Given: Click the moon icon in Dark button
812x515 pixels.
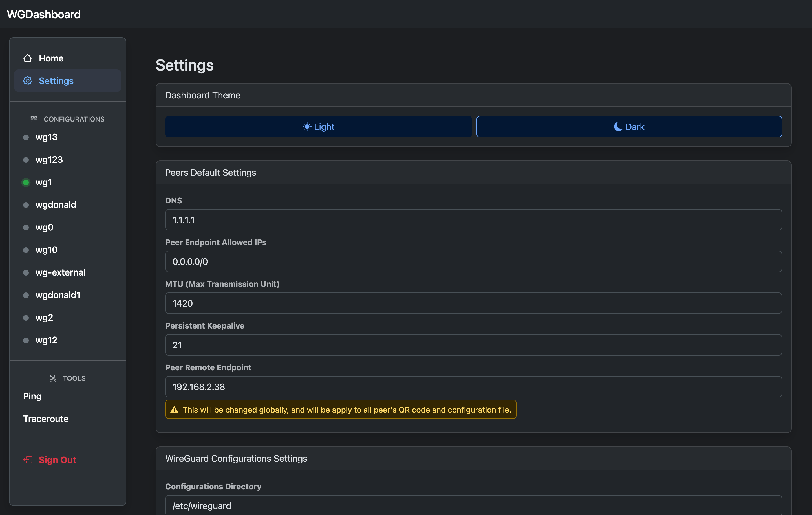Looking at the screenshot, I should point(618,127).
